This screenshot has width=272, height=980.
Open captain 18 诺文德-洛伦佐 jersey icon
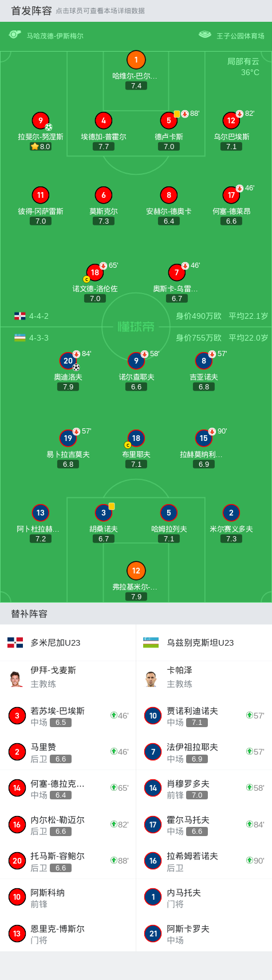[95, 272]
